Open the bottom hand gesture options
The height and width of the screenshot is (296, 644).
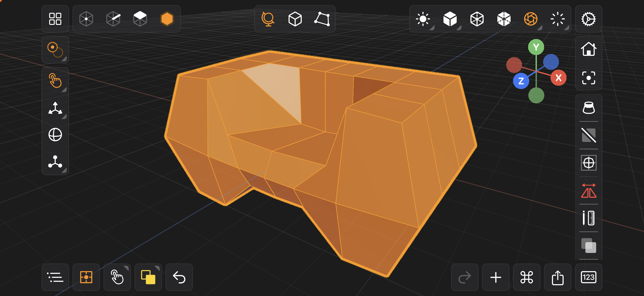[117, 277]
